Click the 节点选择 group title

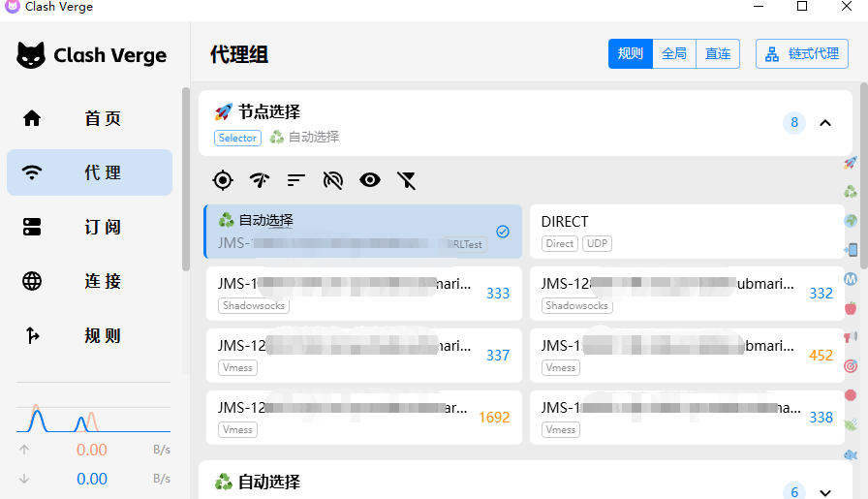coord(269,111)
